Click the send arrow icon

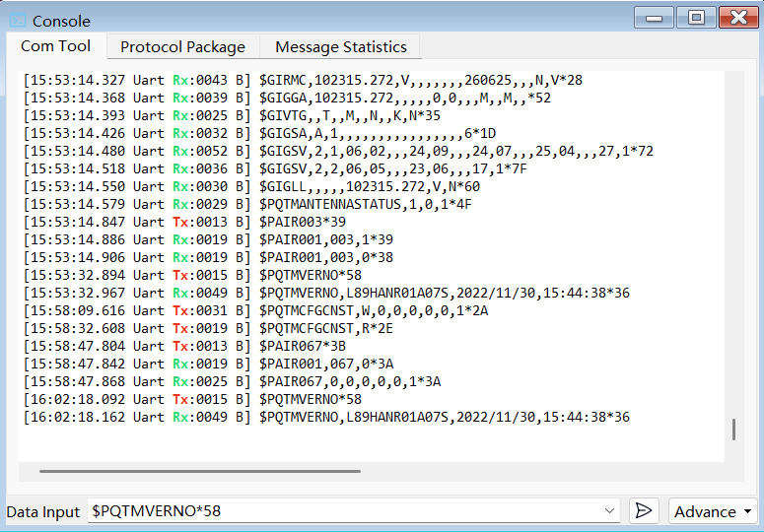coord(643,510)
